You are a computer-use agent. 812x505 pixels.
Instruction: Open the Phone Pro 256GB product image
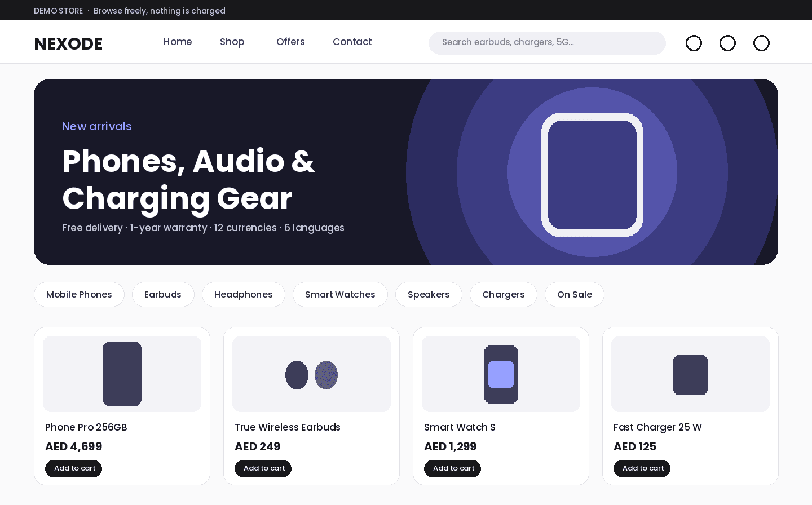point(122,374)
